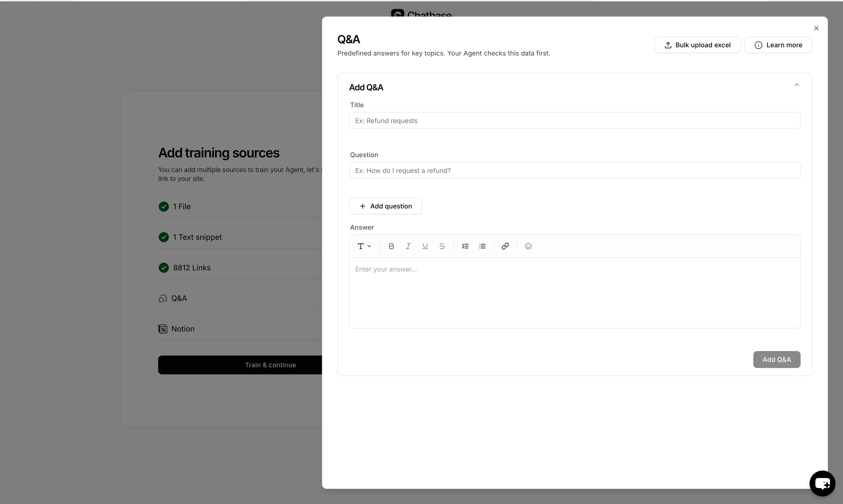
Task: Click the green check beside 8812 Links
Action: 164,268
